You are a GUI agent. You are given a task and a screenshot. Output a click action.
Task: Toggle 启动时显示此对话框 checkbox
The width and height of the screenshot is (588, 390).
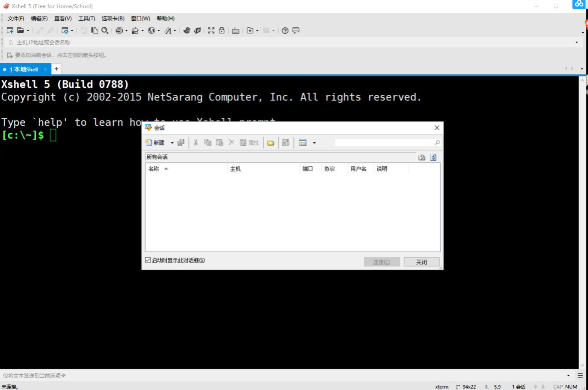pos(148,260)
